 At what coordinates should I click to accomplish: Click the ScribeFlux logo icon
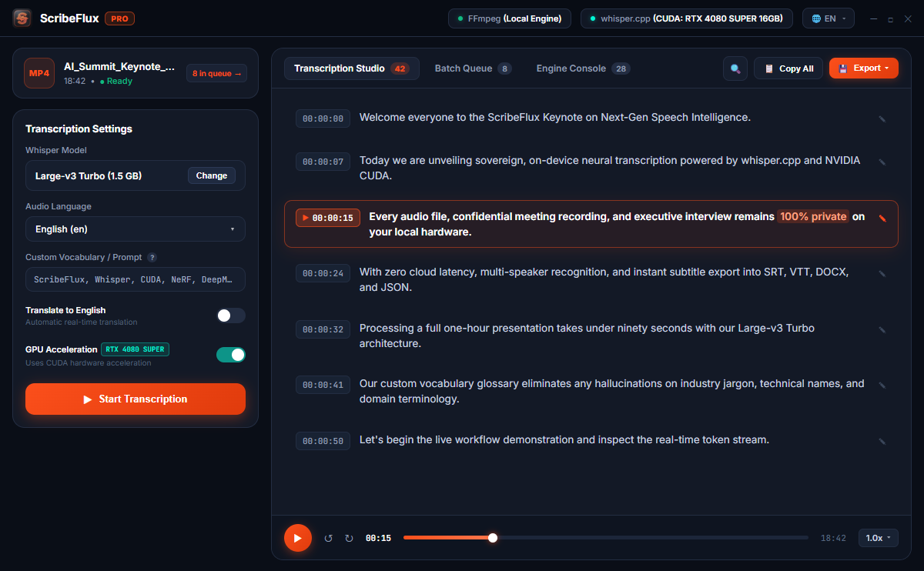[x=22, y=18]
